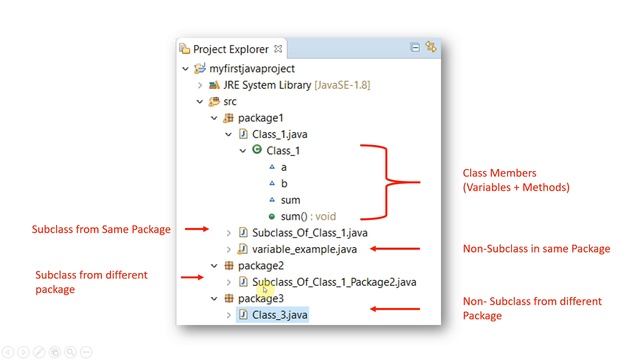Select the package3 label

261,298
